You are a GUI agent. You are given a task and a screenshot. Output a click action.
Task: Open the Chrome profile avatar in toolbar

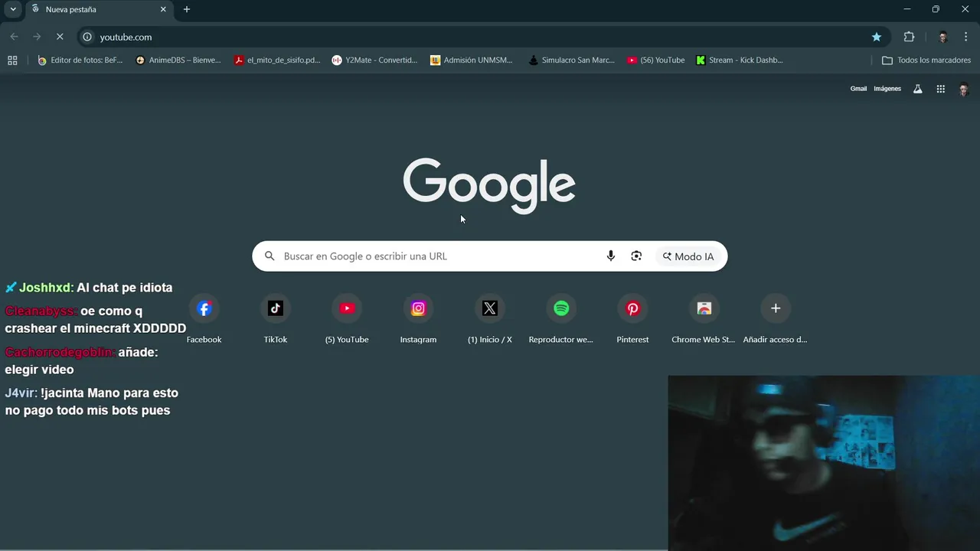tap(943, 37)
